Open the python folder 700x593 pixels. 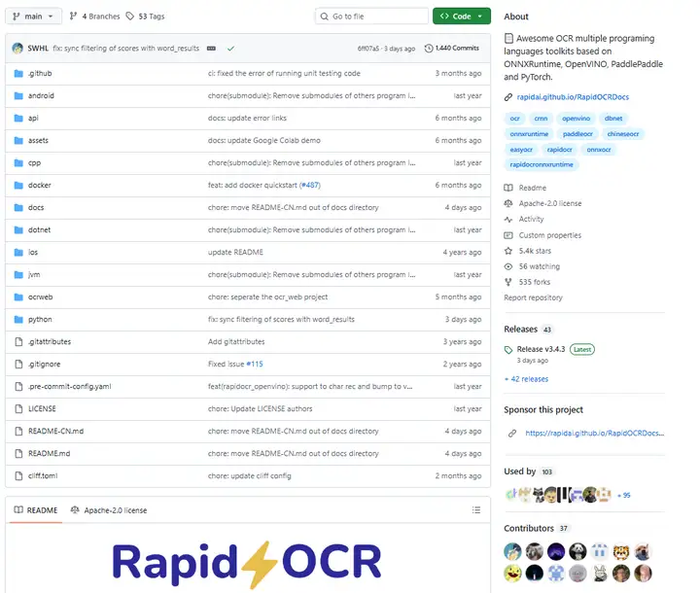click(x=40, y=319)
